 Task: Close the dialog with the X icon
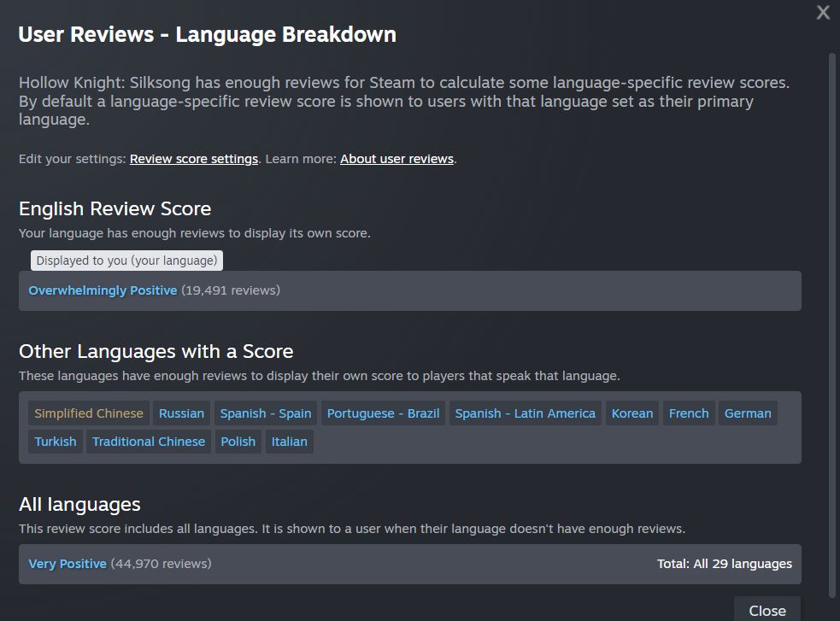click(x=823, y=12)
